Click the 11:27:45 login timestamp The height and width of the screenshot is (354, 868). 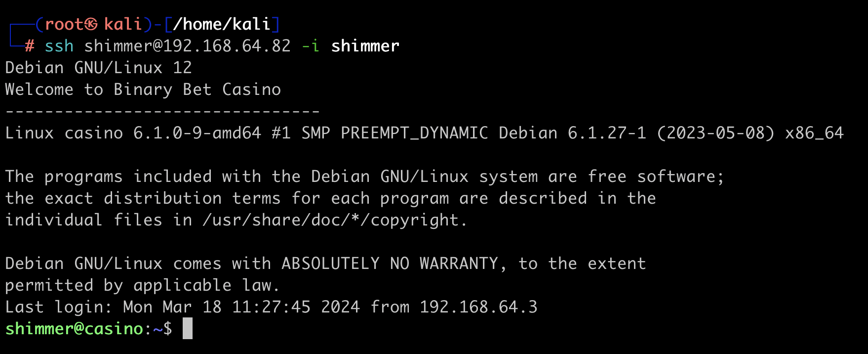click(x=271, y=307)
